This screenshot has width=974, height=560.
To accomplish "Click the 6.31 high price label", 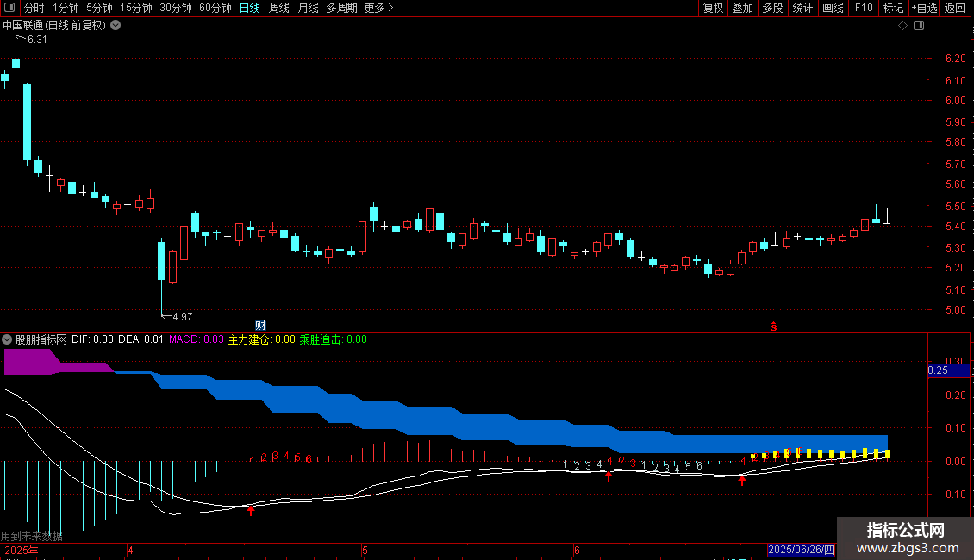I will pyautogui.click(x=37, y=39).
